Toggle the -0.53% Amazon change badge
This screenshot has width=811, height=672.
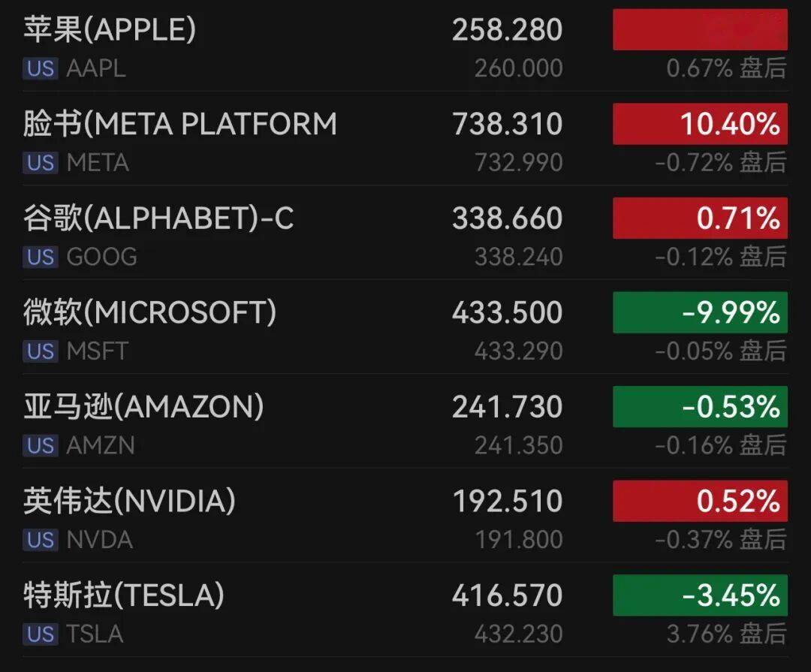pyautogui.click(x=700, y=407)
